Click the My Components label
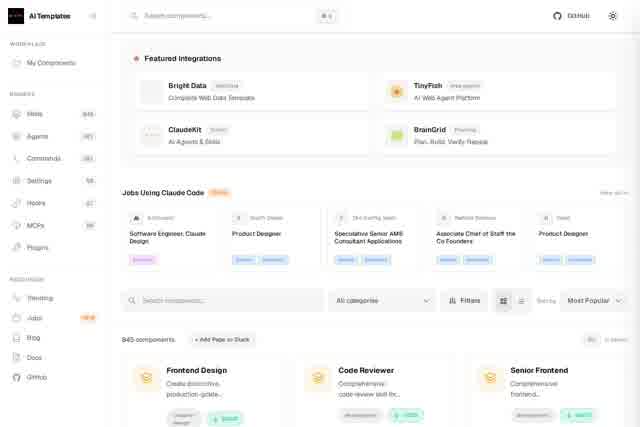 coord(51,63)
